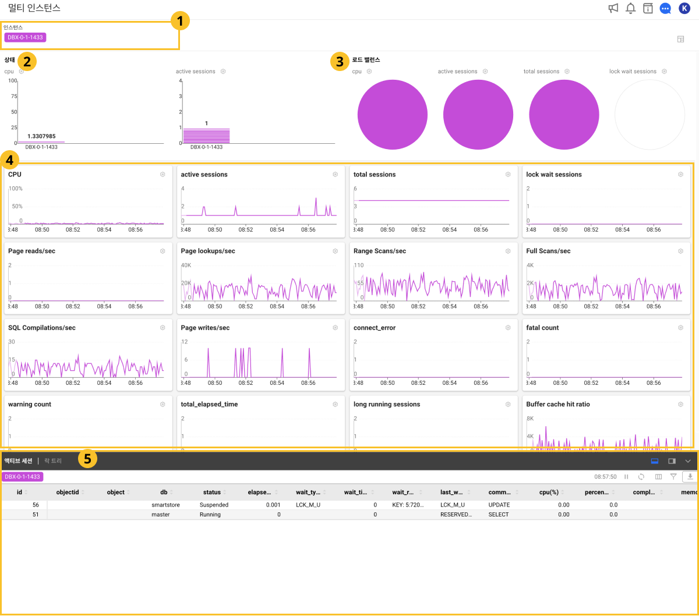The width and height of the screenshot is (699, 616).
Task: Collapse the session panel with the chevron
Action: pos(688,461)
